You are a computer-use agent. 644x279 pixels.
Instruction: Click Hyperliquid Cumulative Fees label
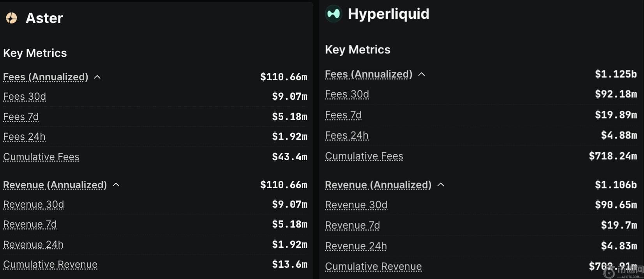(364, 156)
